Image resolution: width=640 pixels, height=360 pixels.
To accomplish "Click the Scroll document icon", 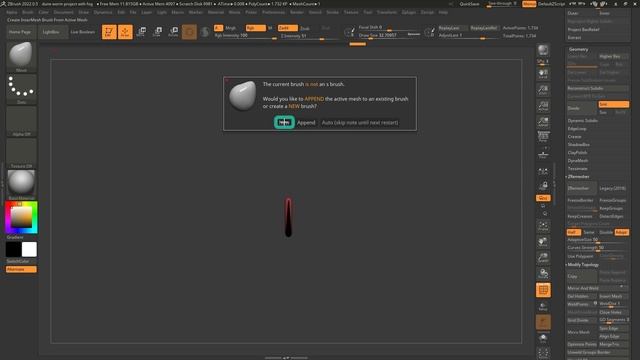I will click(543, 74).
